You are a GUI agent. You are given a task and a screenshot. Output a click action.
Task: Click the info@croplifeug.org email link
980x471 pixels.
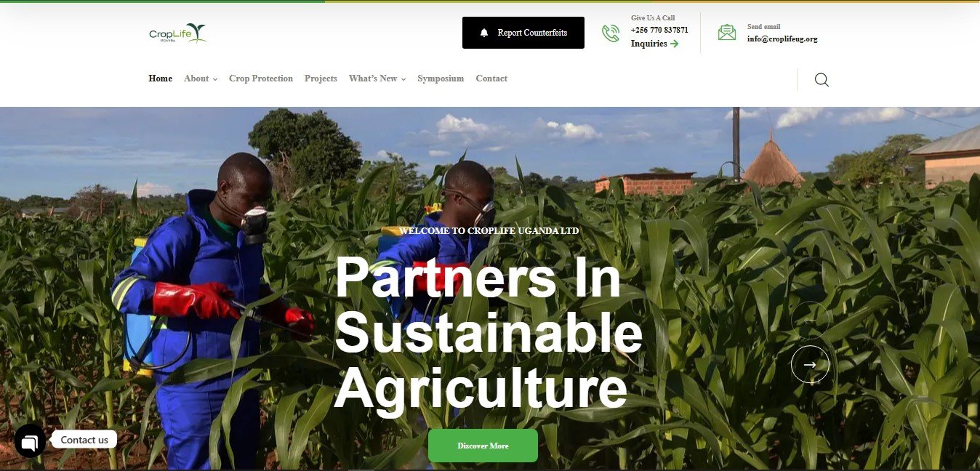click(782, 39)
